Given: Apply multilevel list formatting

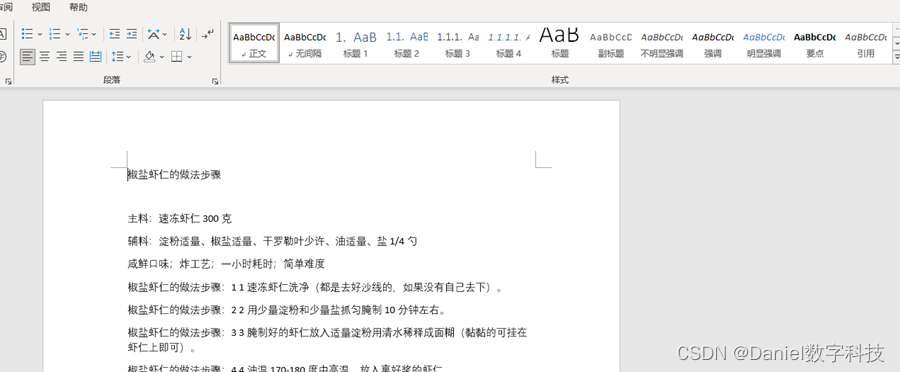Looking at the screenshot, I should 83,34.
